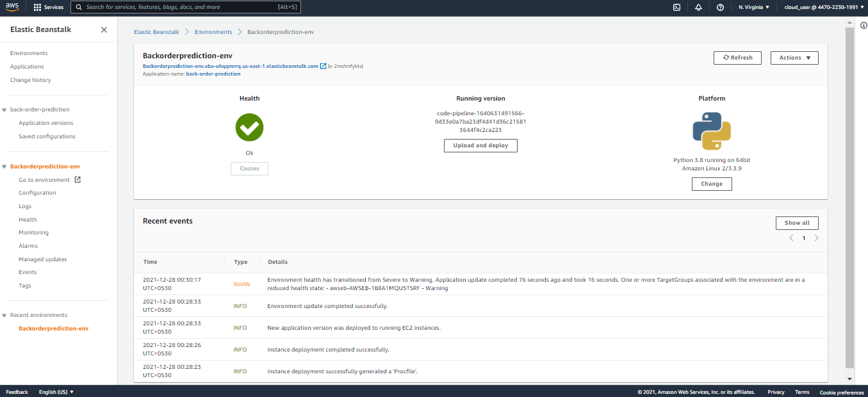Screen dimensions: 868x397
Task: Open Monitoring in the sidebar
Action: click(x=33, y=232)
